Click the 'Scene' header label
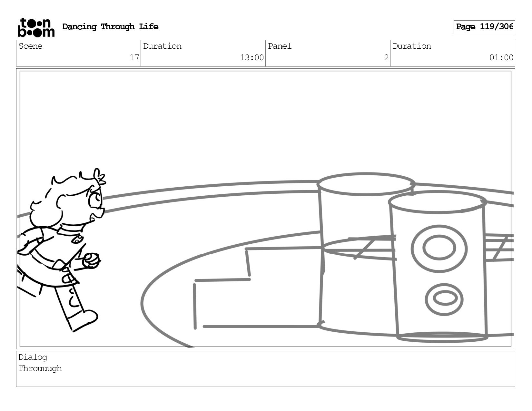Viewport: 532px width, 411px height. [x=30, y=46]
